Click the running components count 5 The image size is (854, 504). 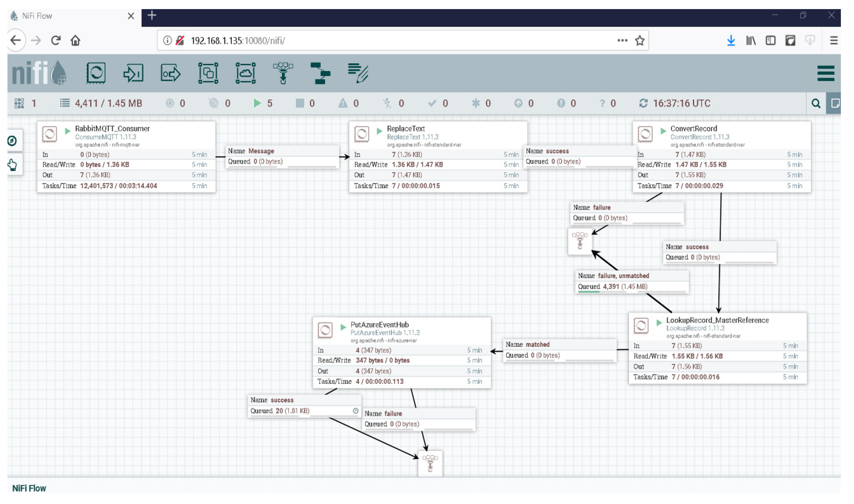tap(263, 103)
